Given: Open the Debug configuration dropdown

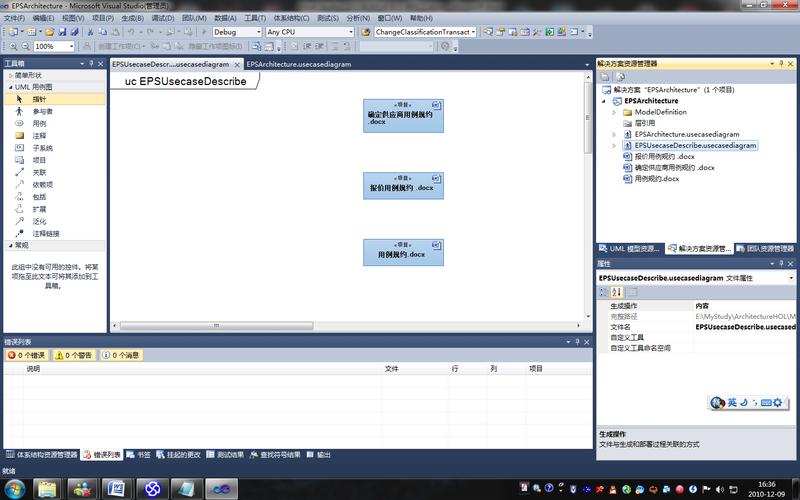Looking at the screenshot, I should pos(237,32).
